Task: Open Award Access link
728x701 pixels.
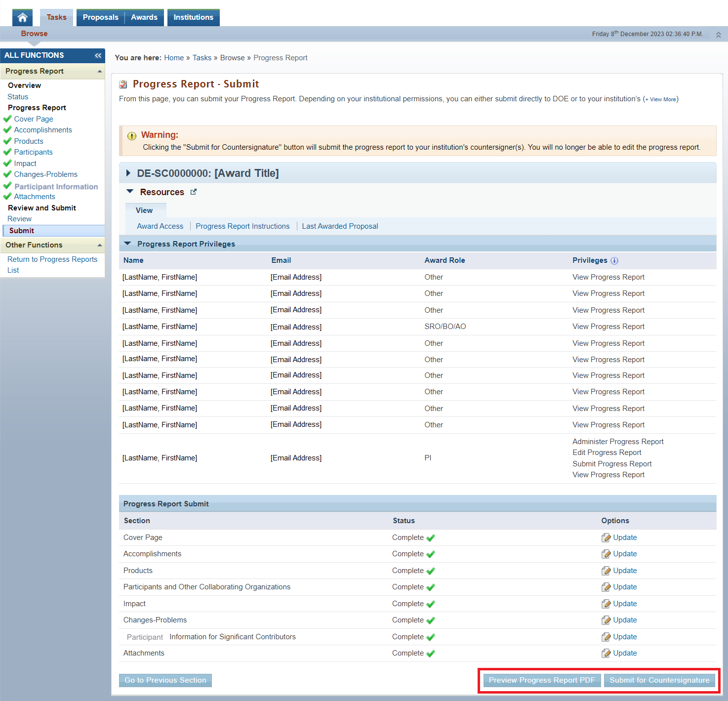Action: tap(160, 226)
